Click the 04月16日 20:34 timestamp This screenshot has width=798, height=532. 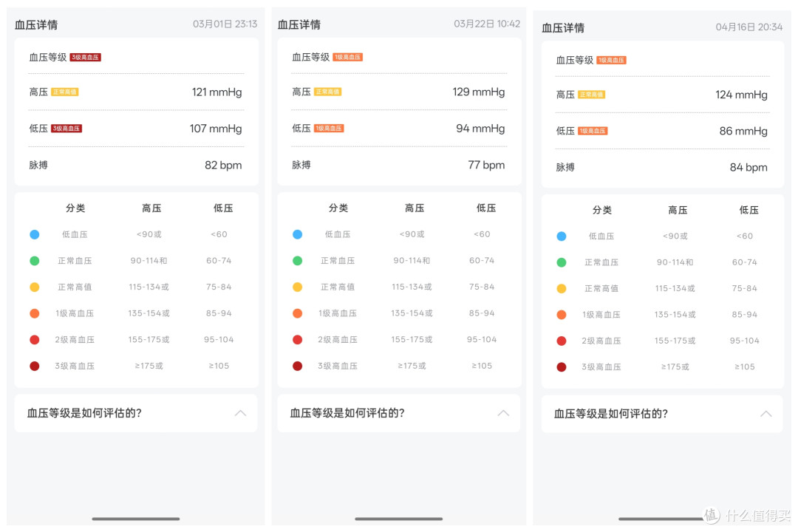click(749, 27)
